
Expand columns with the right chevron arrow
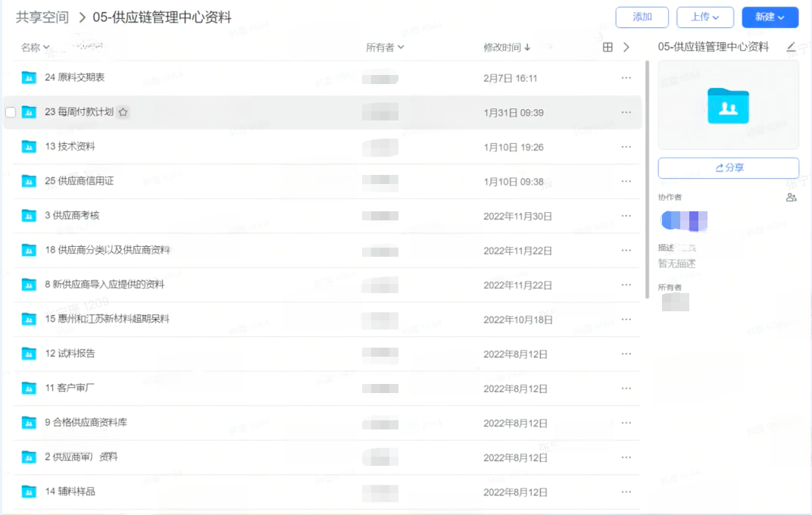[626, 47]
